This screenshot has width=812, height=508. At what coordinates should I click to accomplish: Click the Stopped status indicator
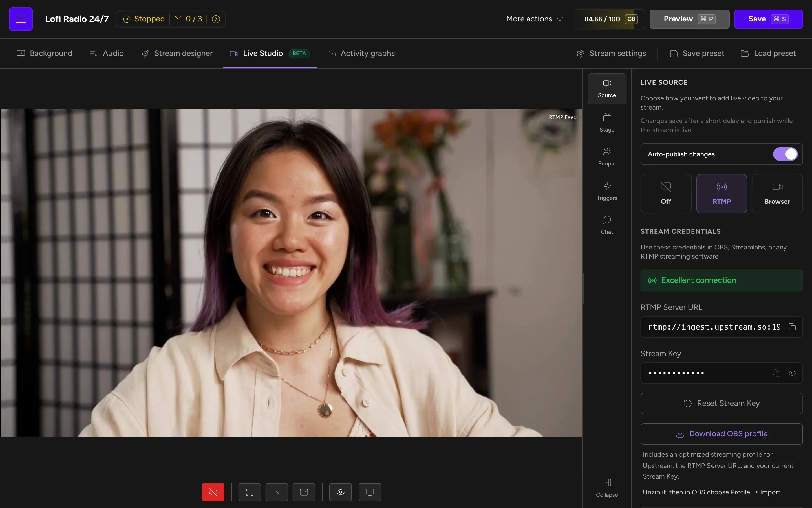coord(144,19)
